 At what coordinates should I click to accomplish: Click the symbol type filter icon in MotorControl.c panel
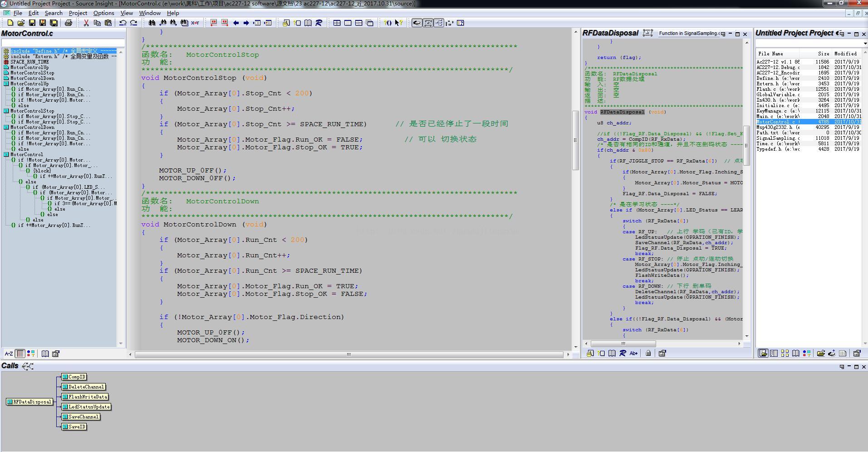(31, 354)
